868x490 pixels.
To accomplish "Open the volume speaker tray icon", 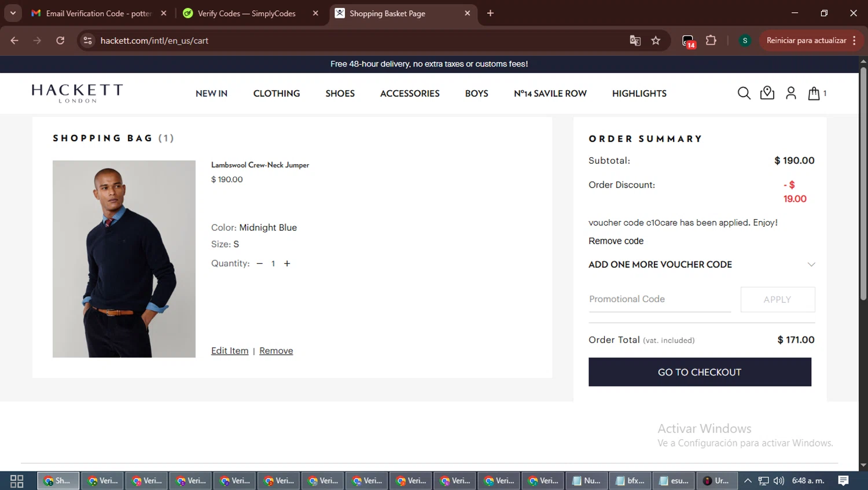I will pyautogui.click(x=779, y=481).
